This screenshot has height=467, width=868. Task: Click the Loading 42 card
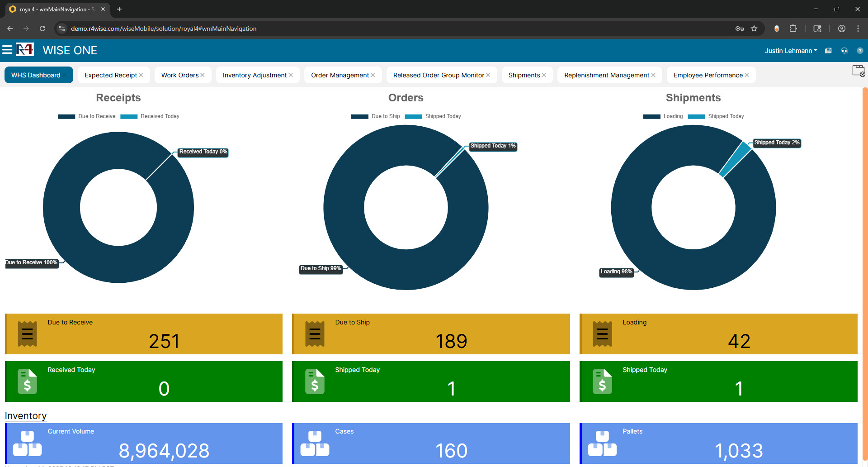click(x=718, y=334)
